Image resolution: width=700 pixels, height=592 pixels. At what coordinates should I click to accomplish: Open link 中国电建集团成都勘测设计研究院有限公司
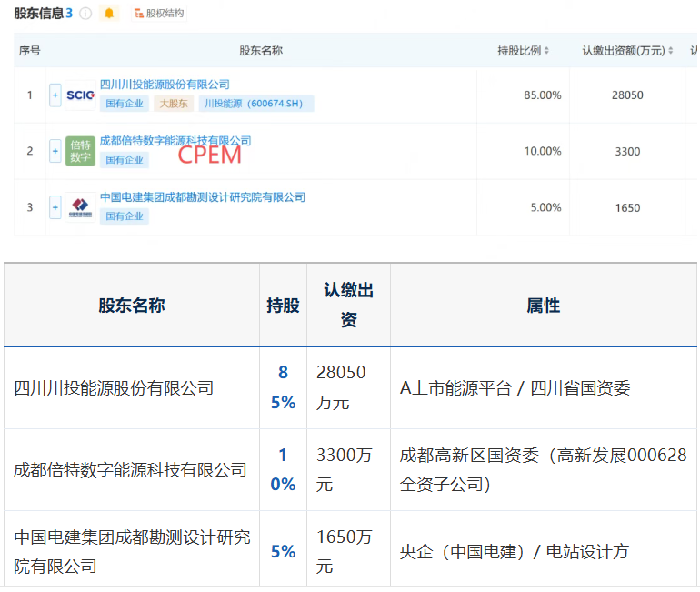coord(203,197)
